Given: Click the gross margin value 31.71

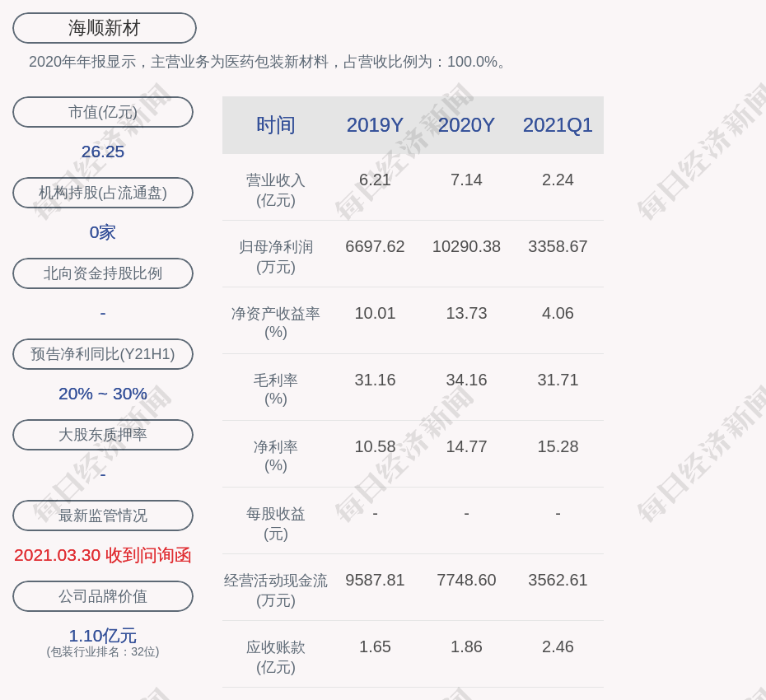Looking at the screenshot, I should (558, 380).
